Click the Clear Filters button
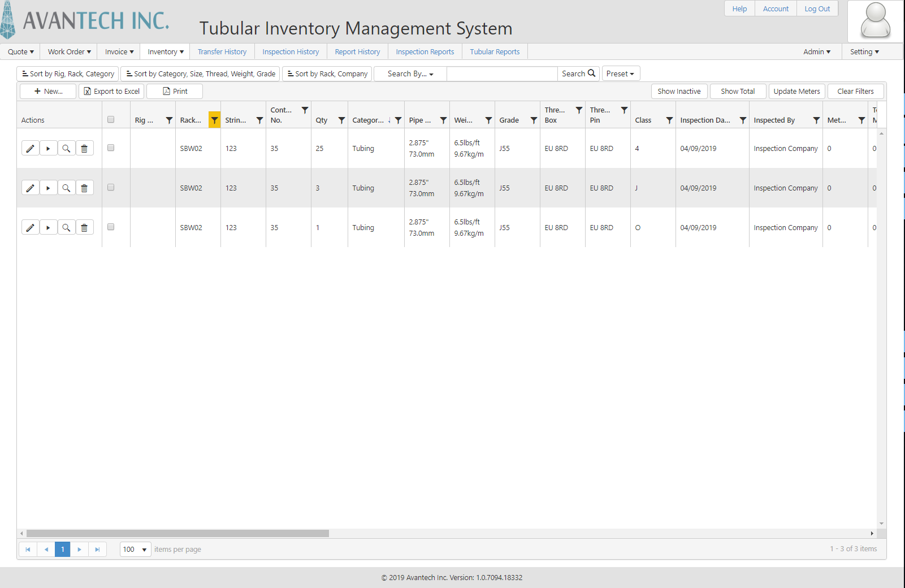Viewport: 905px width, 588px height. [855, 92]
